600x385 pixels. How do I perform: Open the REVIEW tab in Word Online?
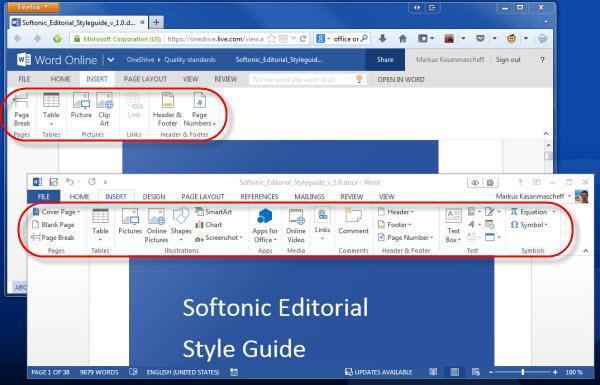click(225, 79)
